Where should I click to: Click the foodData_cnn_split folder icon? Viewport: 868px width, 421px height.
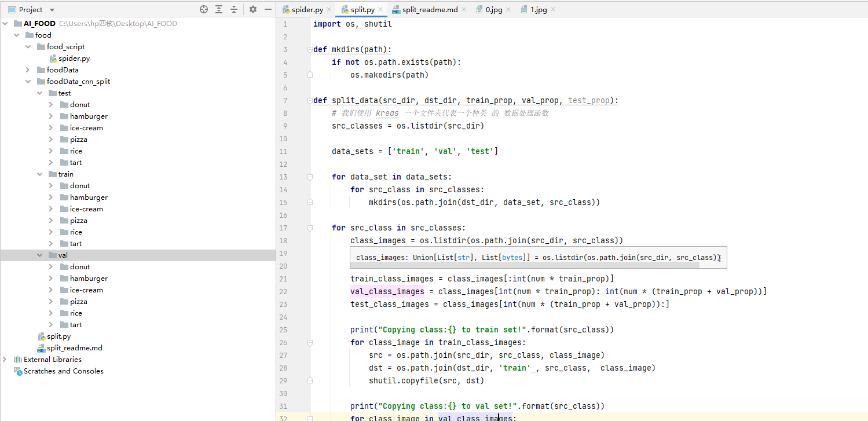click(41, 82)
